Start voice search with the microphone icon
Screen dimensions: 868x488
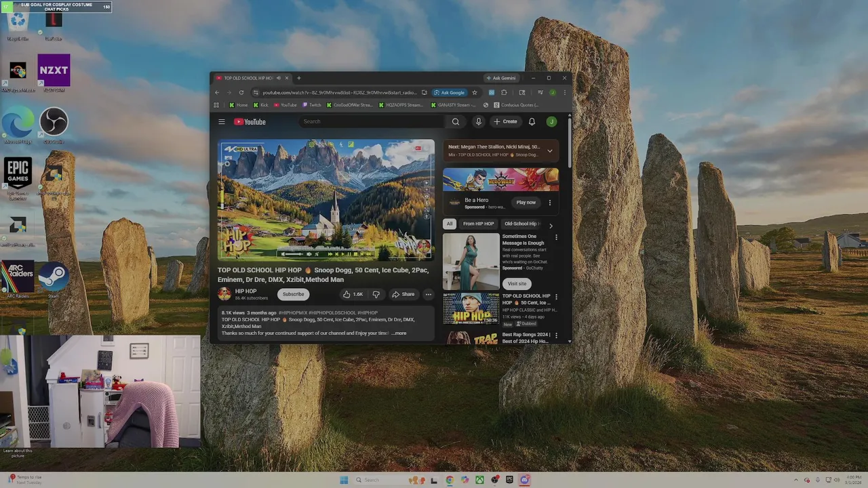tap(478, 122)
